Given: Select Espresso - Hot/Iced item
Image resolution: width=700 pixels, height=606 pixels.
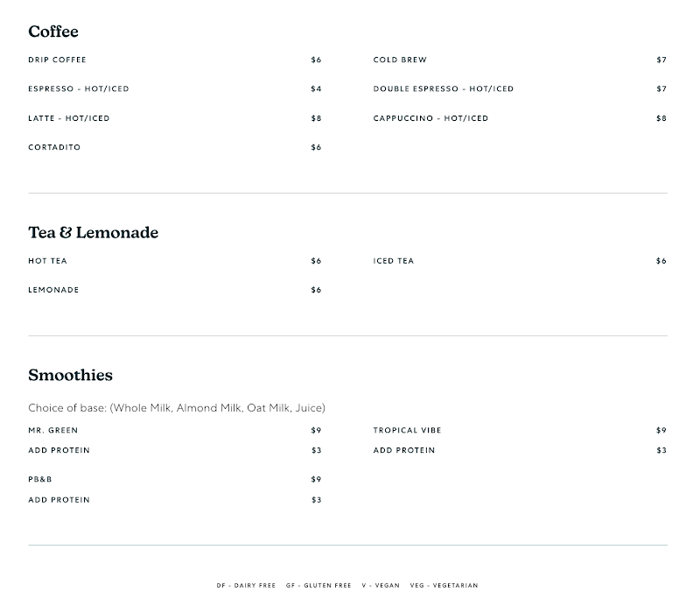Looking at the screenshot, I should point(78,89).
